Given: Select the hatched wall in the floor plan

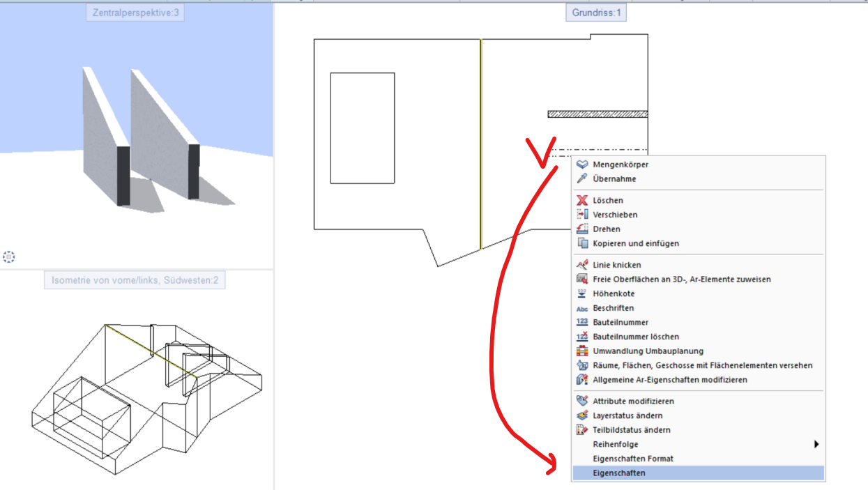Looking at the screenshot, I should (597, 114).
